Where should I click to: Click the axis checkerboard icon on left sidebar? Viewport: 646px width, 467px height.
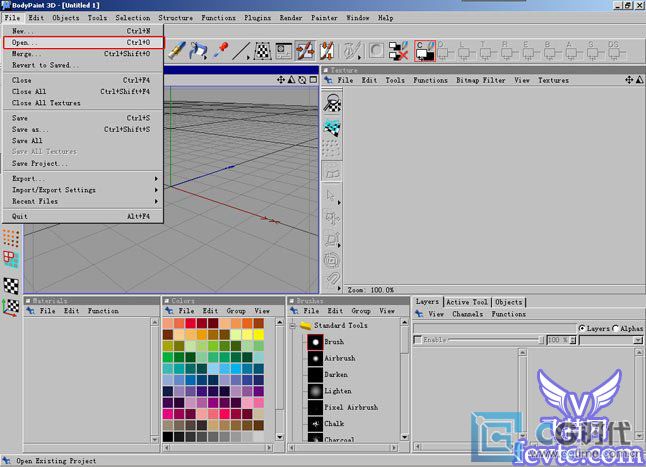pos(11,307)
